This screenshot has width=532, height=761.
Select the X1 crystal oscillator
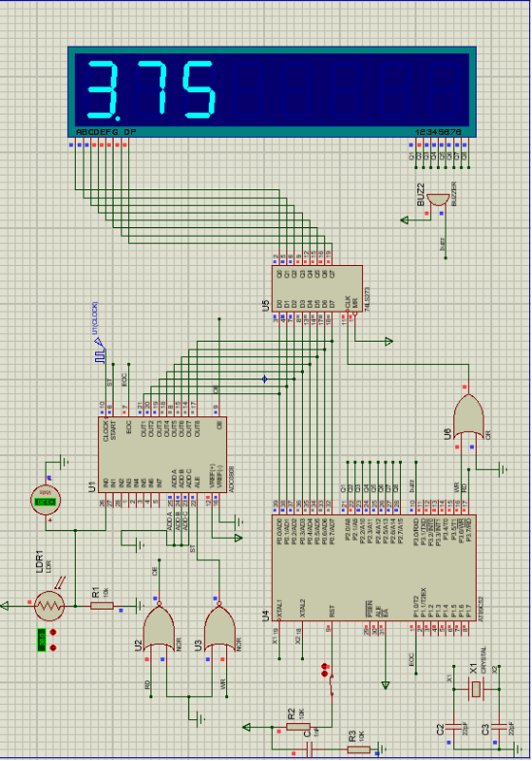click(476, 689)
